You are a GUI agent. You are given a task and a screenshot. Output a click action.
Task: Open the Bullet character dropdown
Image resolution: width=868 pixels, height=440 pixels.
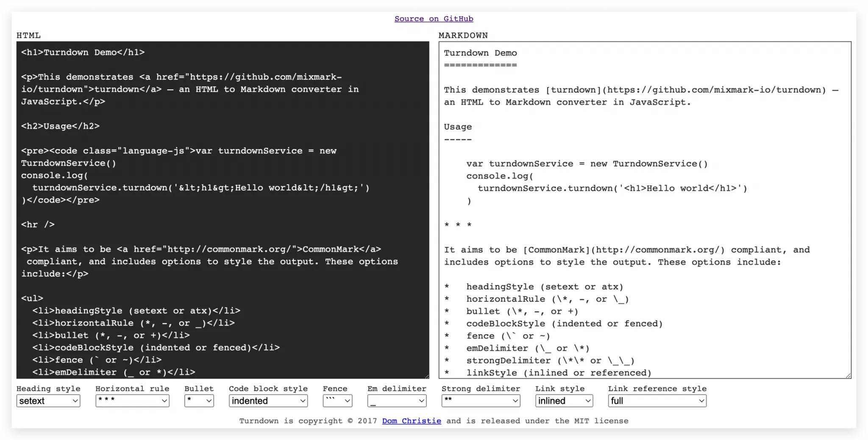(199, 401)
